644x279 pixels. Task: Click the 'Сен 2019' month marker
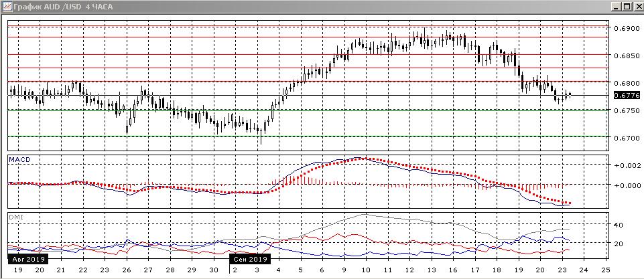pos(249,258)
